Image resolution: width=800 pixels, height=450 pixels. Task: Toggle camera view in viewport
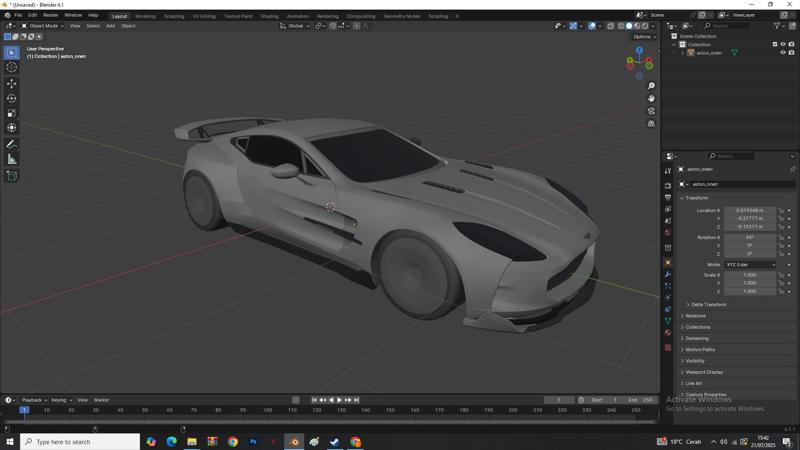(x=651, y=111)
